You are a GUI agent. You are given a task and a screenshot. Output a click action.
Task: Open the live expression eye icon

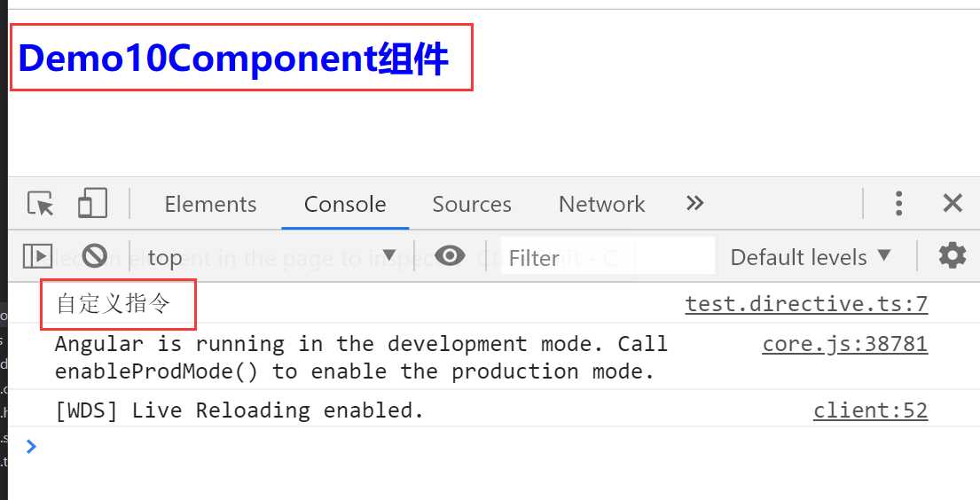(x=451, y=256)
